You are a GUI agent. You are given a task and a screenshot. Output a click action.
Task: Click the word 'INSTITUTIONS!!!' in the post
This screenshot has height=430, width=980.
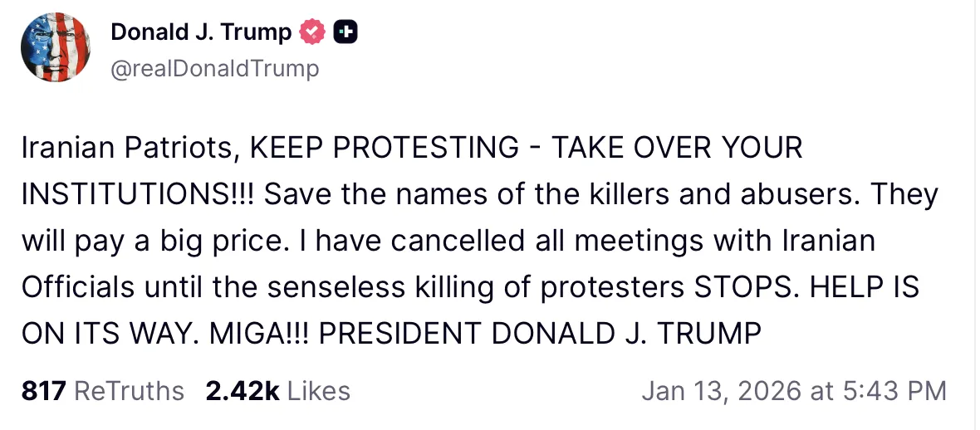(138, 195)
